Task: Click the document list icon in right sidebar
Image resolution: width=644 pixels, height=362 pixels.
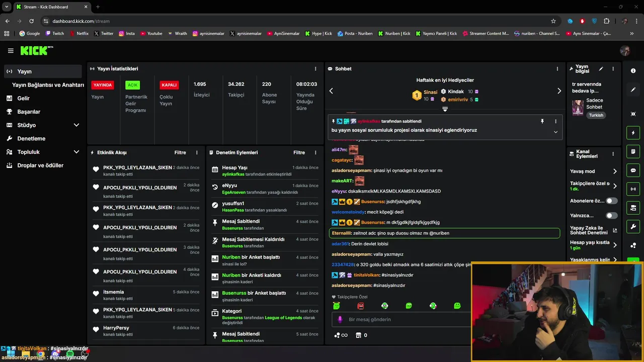Action: 633,151
